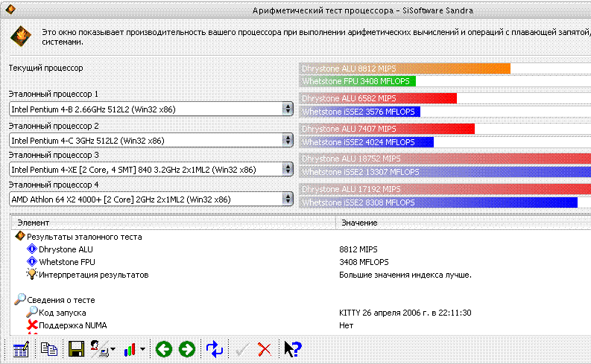
Task: Open the arrow beside the person-and-computer icon
Action: [113, 349]
